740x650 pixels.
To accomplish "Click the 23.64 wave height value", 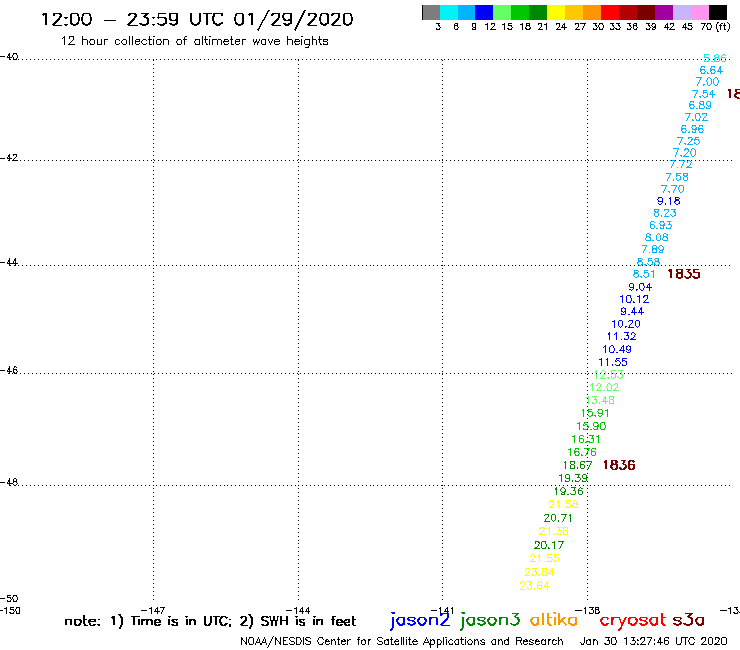I will [534, 586].
